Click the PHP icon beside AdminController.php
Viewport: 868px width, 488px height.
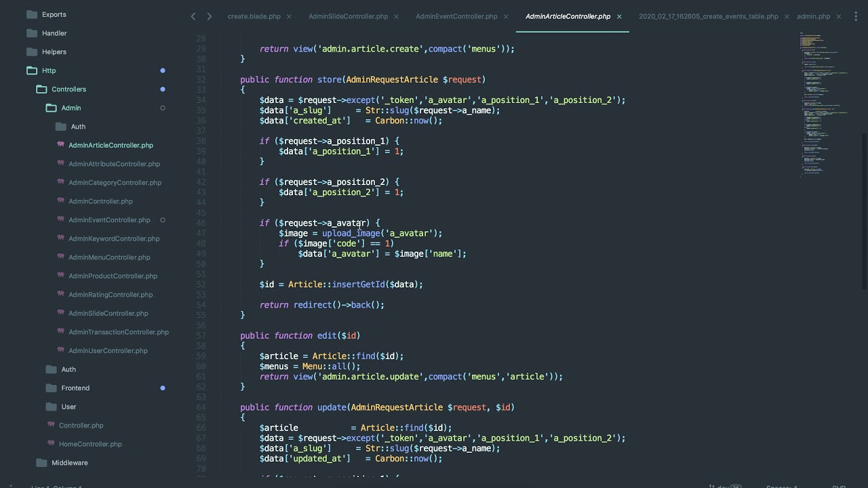point(61,201)
